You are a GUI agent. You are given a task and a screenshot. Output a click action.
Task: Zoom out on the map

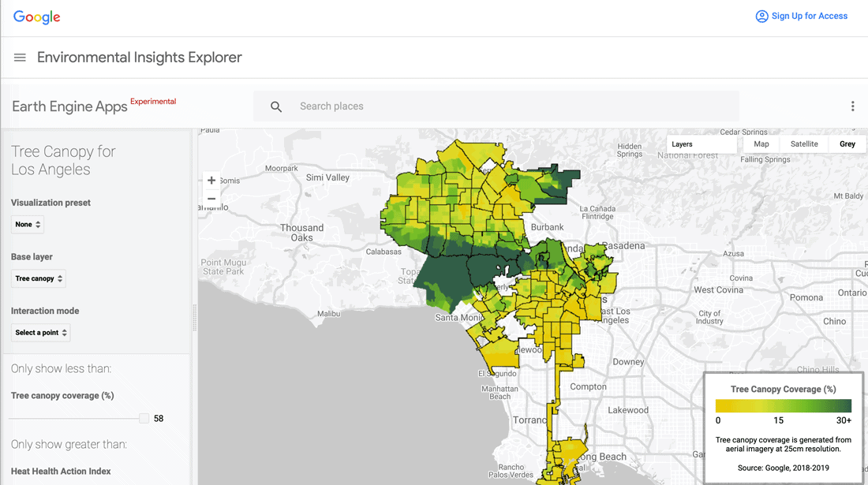point(211,199)
